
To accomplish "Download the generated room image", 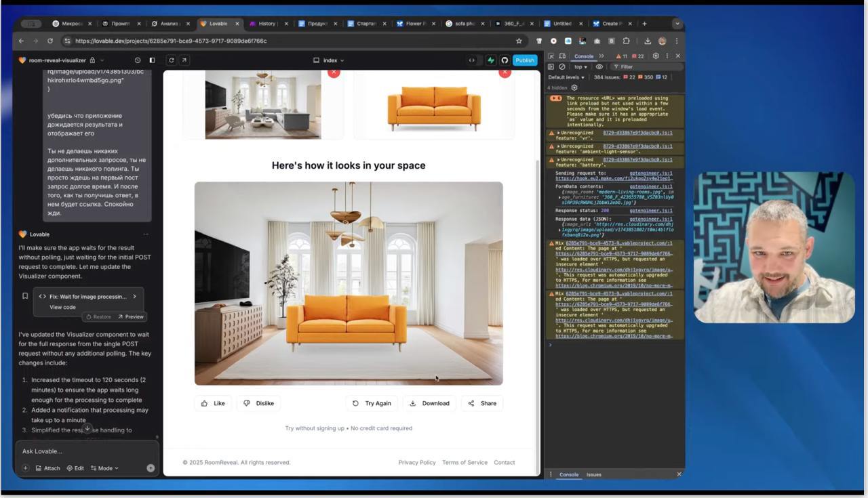I will [x=429, y=403].
